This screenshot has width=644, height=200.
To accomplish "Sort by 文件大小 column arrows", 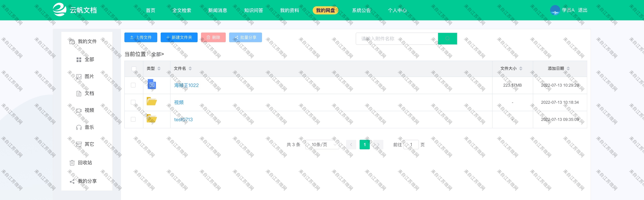I will (x=521, y=68).
